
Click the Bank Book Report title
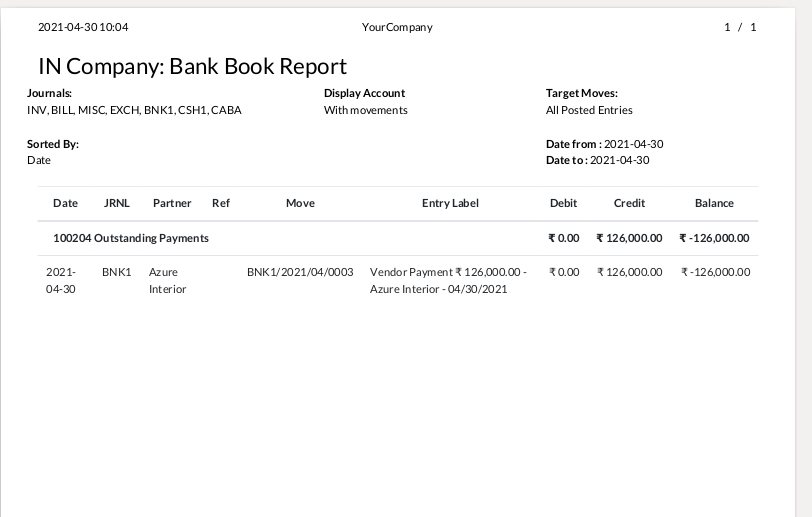click(192, 67)
